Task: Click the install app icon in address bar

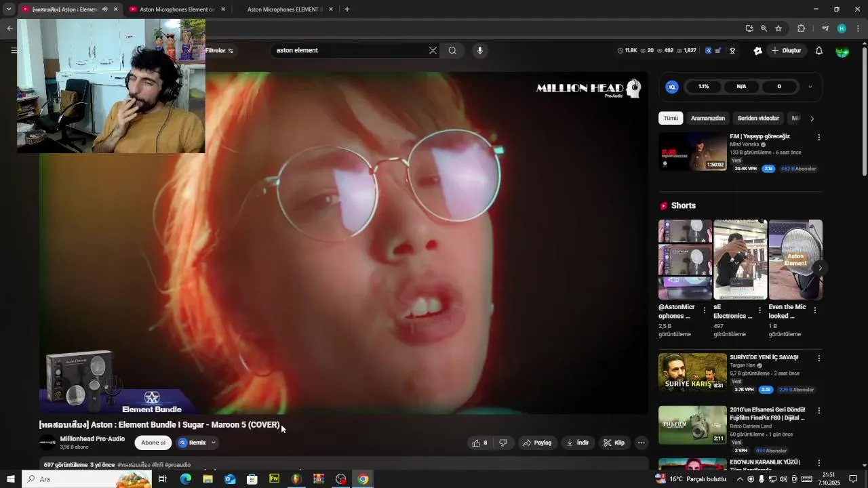Action: pos(749,28)
